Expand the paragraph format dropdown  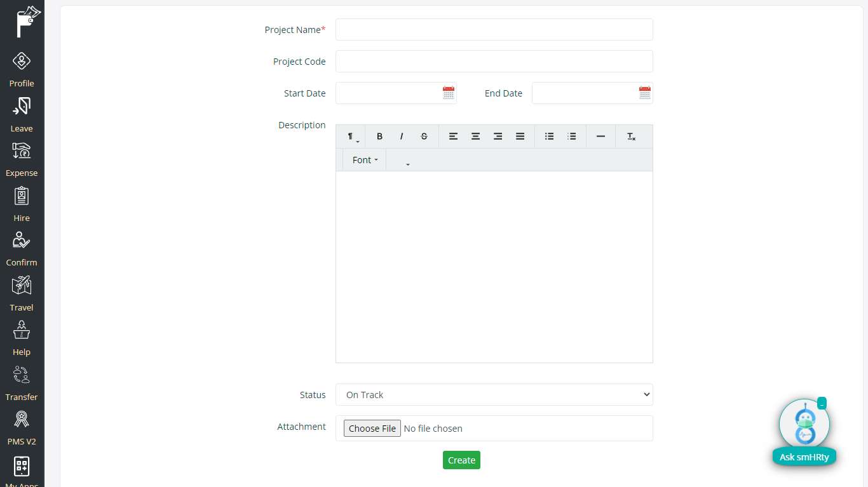pos(352,137)
